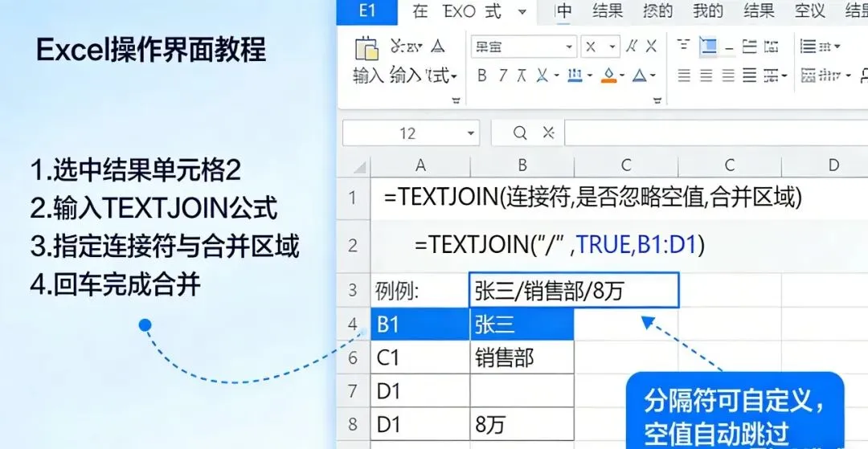Select the highlighted 张三 cell

tap(522, 325)
